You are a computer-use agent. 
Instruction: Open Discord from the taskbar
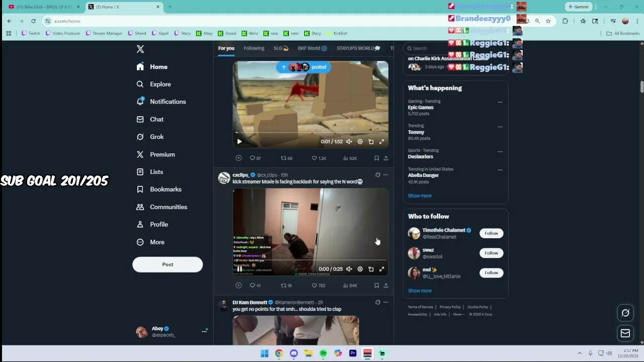(x=294, y=353)
